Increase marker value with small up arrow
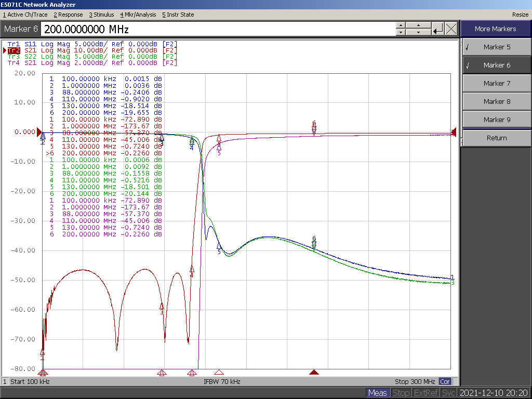 [x=401, y=25]
